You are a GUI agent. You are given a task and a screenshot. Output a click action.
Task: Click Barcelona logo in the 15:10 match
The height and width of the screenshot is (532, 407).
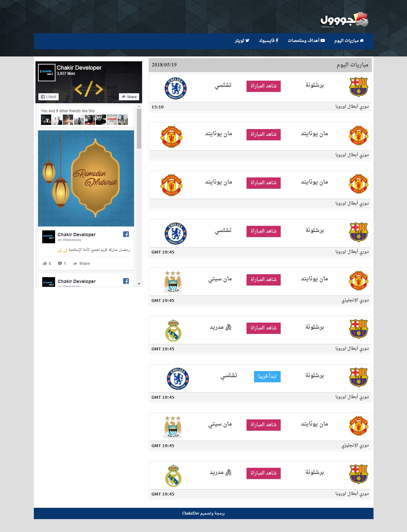[x=358, y=87]
